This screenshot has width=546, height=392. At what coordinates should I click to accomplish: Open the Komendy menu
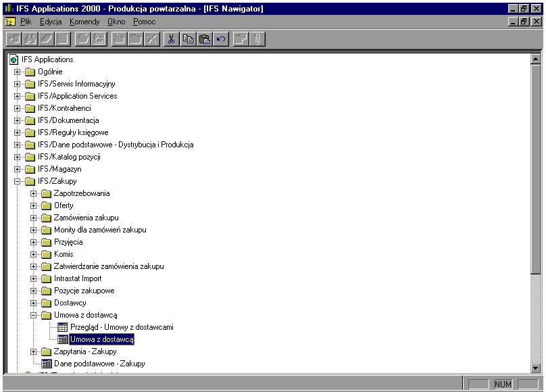click(84, 22)
